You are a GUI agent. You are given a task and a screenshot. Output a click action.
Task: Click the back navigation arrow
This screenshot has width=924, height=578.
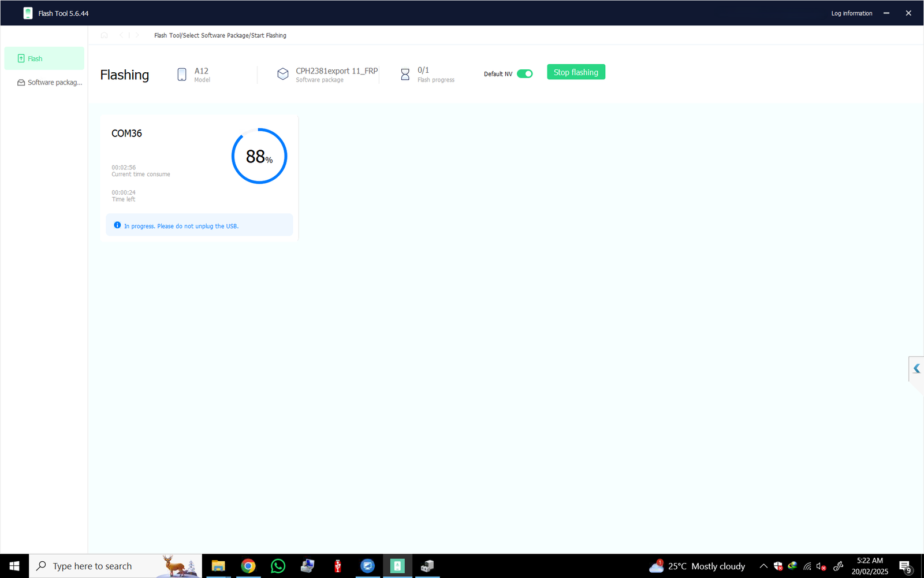121,35
